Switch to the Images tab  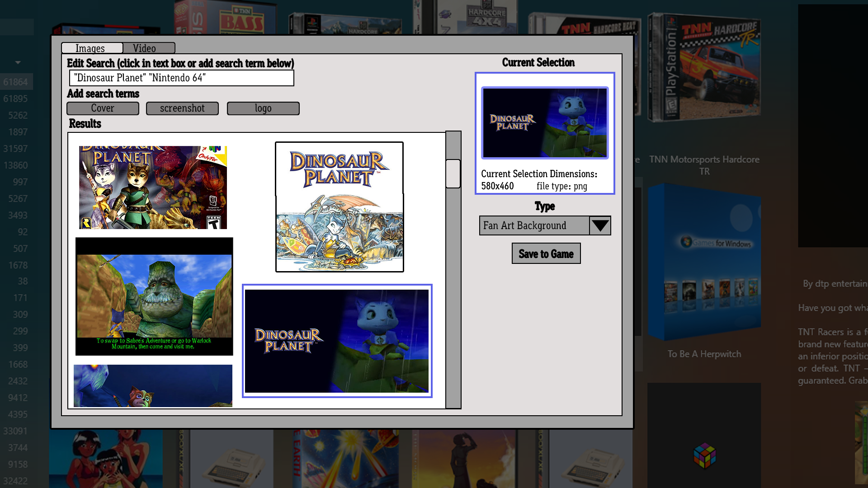(92, 48)
